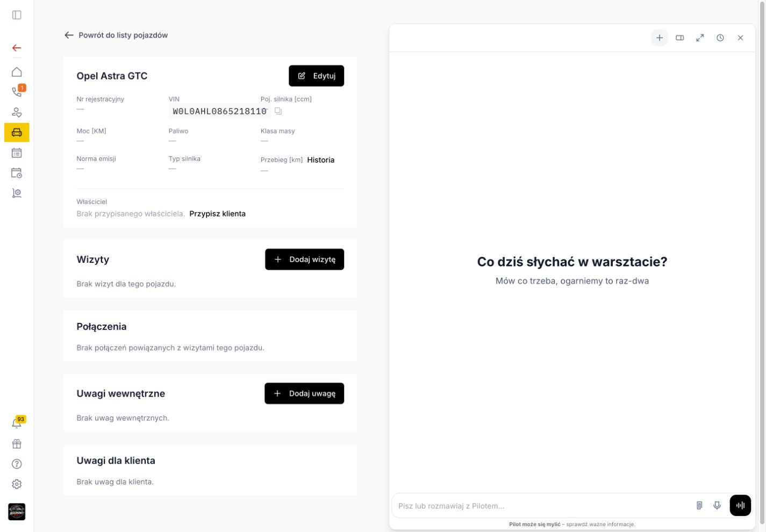Select the VIN text W0L0AHL0865218110
The height and width of the screenshot is (532, 766).
[x=219, y=111]
